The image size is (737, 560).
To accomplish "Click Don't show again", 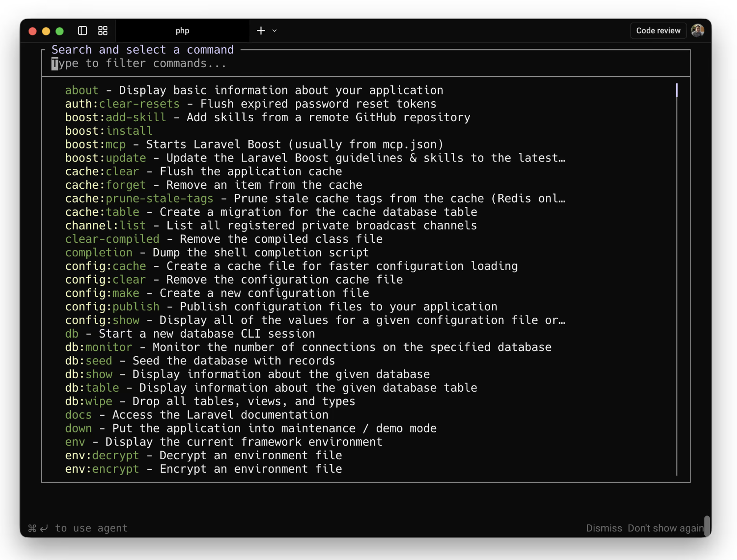I will tap(665, 528).
